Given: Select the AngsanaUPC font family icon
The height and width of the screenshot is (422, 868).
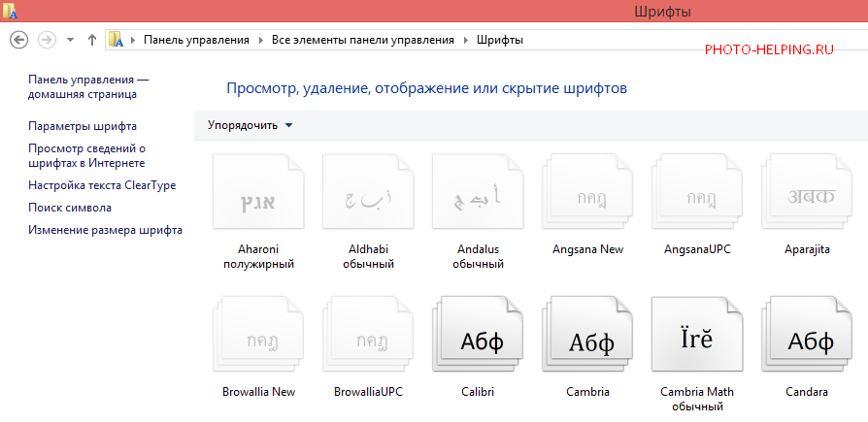Looking at the screenshot, I should click(x=697, y=191).
